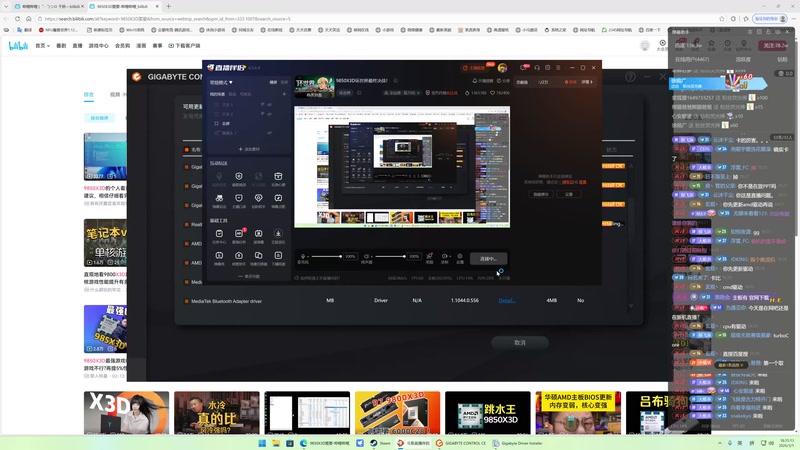Open the 详情 details chevron in right panel
Viewport: 800px width, 450px height.
click(587, 82)
